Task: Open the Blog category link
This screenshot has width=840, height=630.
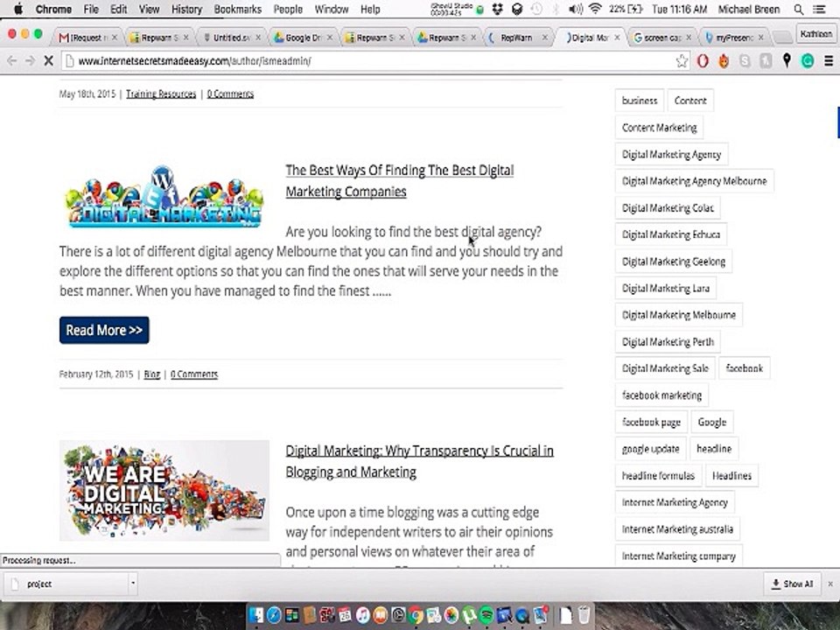Action: (x=152, y=374)
